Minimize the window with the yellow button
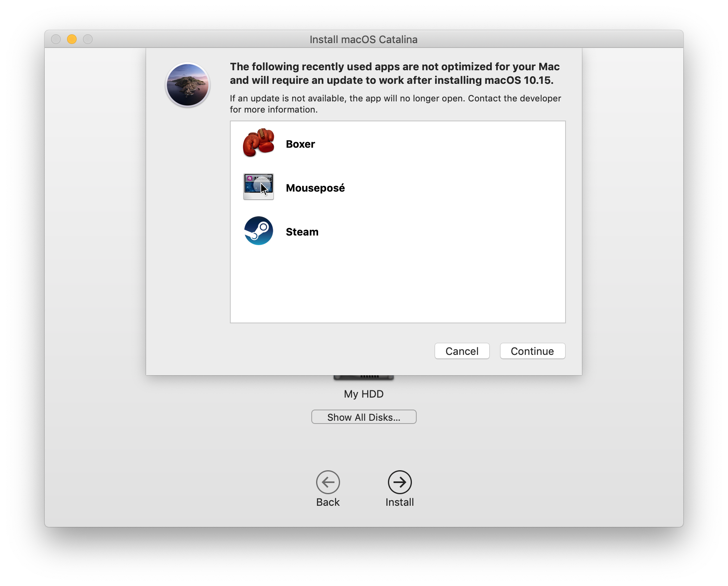728x586 pixels. click(72, 39)
